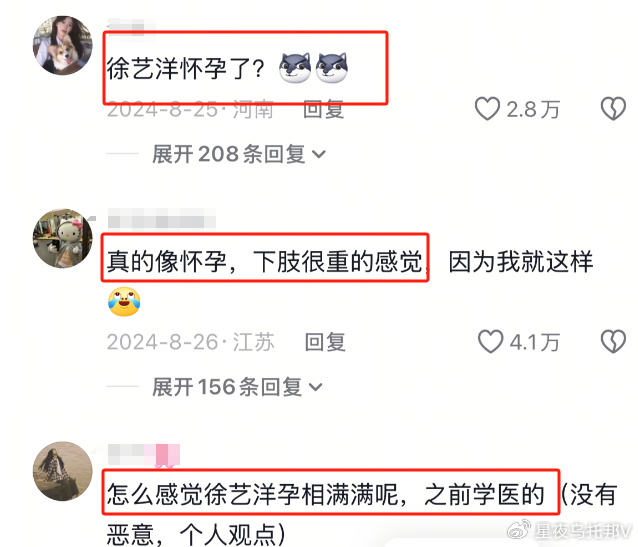Reply to the 2024-8-25 河南 comment

[324, 109]
